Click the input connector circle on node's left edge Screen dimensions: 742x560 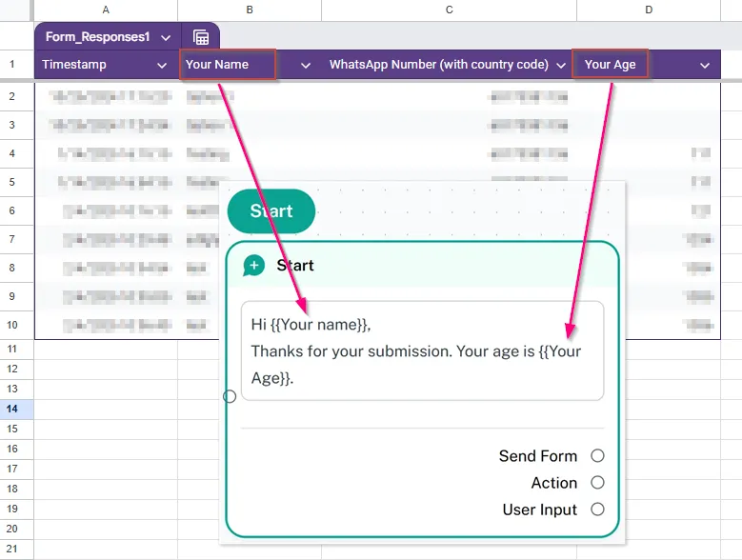point(230,396)
